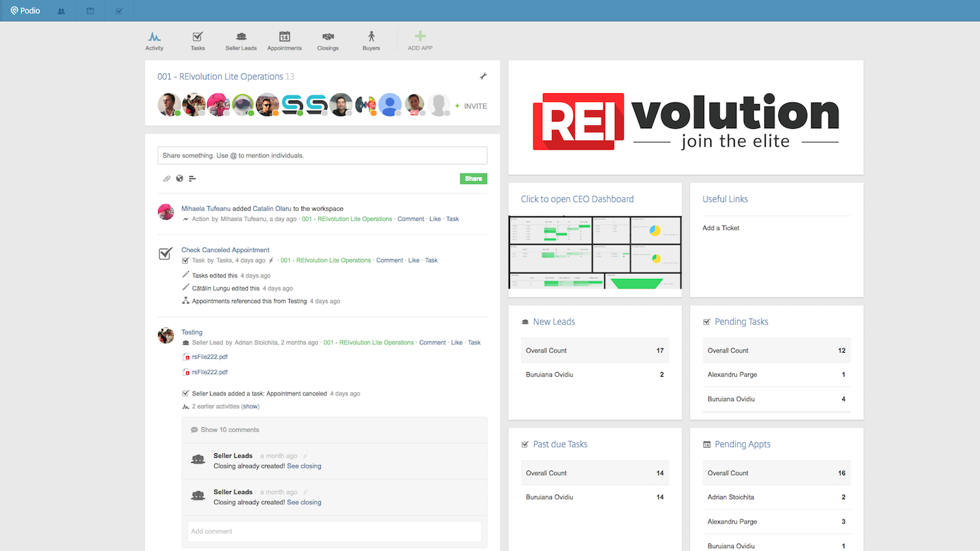Open the Add a Ticket link

pos(721,228)
